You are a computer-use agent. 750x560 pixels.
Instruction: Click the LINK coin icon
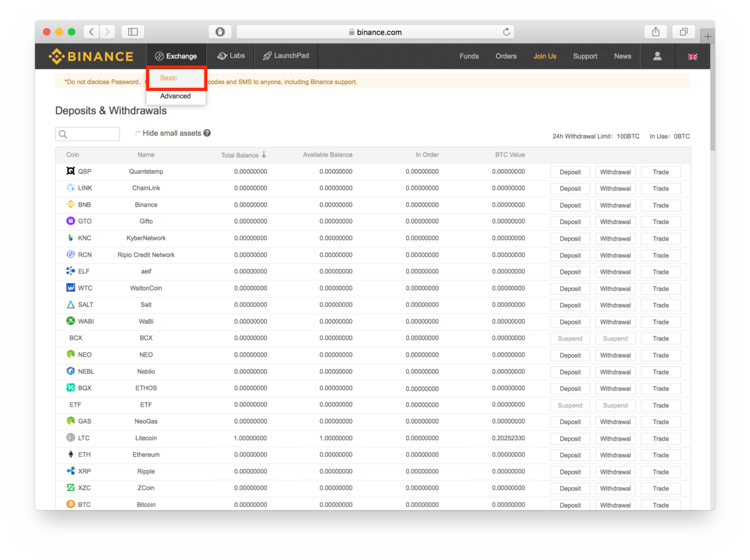point(71,188)
